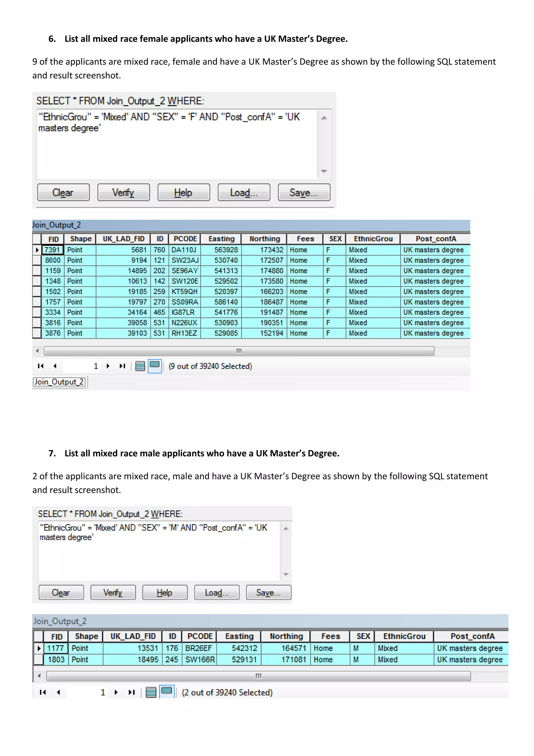
Task: Click FID column header in upper table
Action: pyautogui.click(x=53, y=239)
